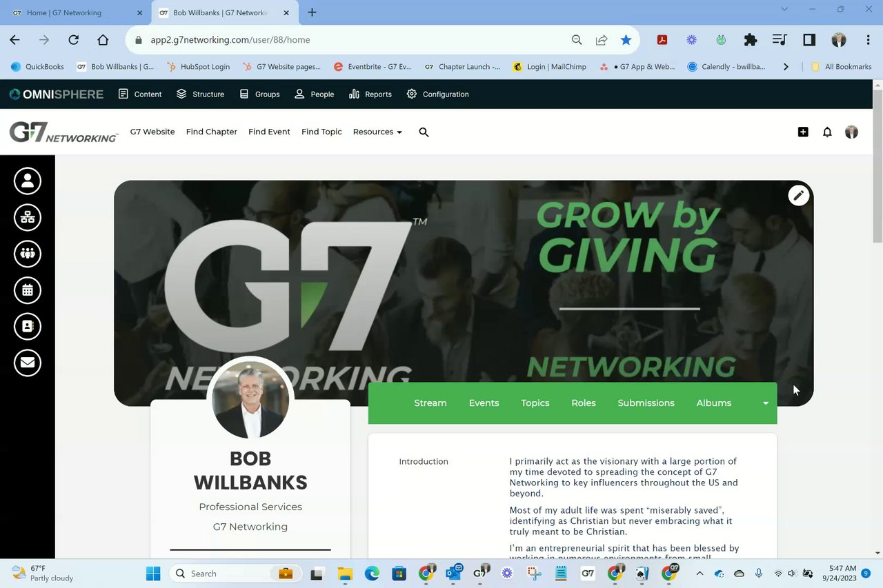Open the Adobe Acrobat extension
The height and width of the screenshot is (588, 883).
(x=662, y=40)
